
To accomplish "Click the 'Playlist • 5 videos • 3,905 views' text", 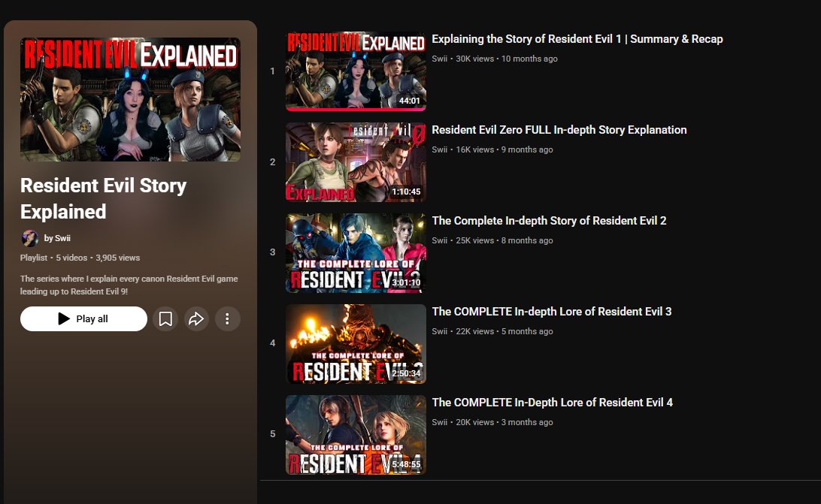I will [80, 258].
